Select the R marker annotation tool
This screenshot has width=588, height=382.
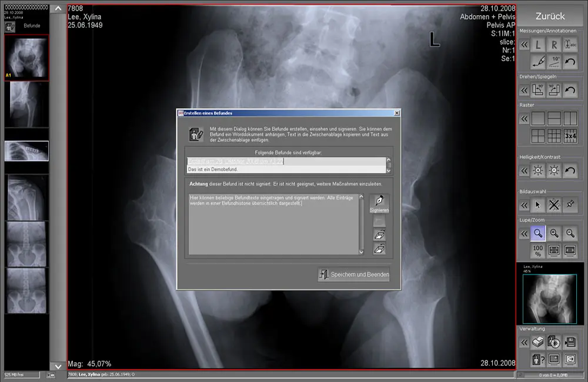point(554,45)
